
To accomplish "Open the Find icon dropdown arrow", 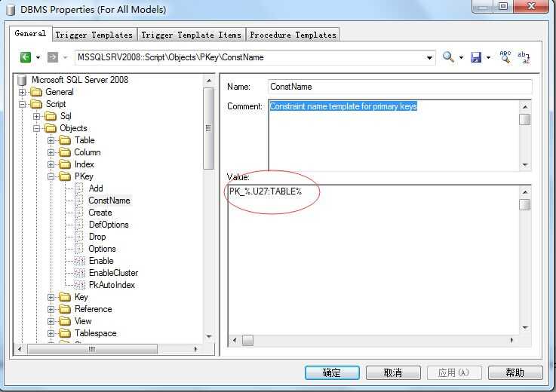I will (x=462, y=57).
